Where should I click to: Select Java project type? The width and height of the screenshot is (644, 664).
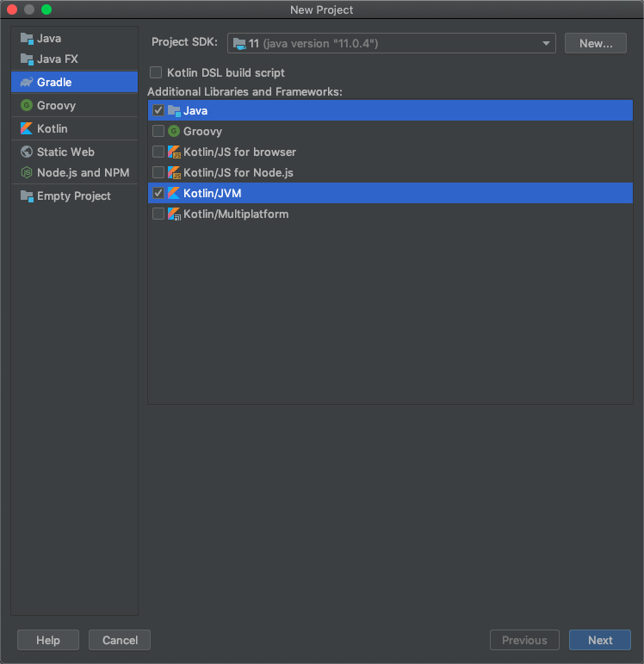[75, 39]
